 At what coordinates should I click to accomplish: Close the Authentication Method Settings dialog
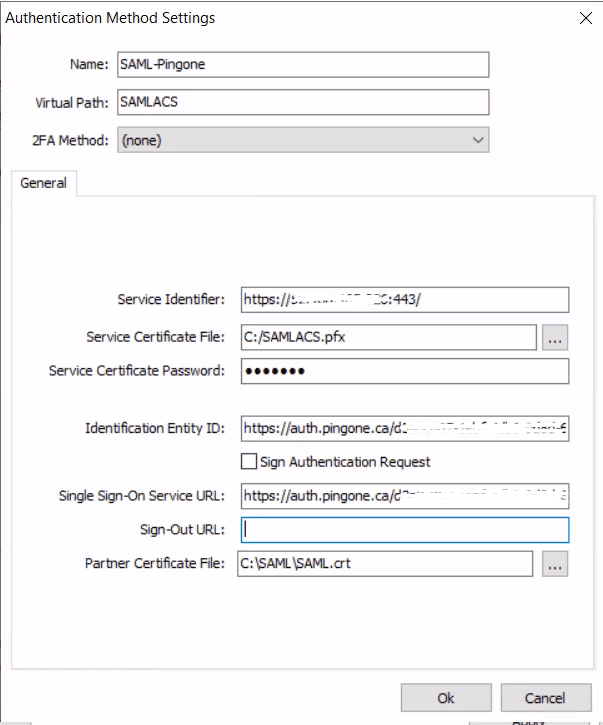586,18
